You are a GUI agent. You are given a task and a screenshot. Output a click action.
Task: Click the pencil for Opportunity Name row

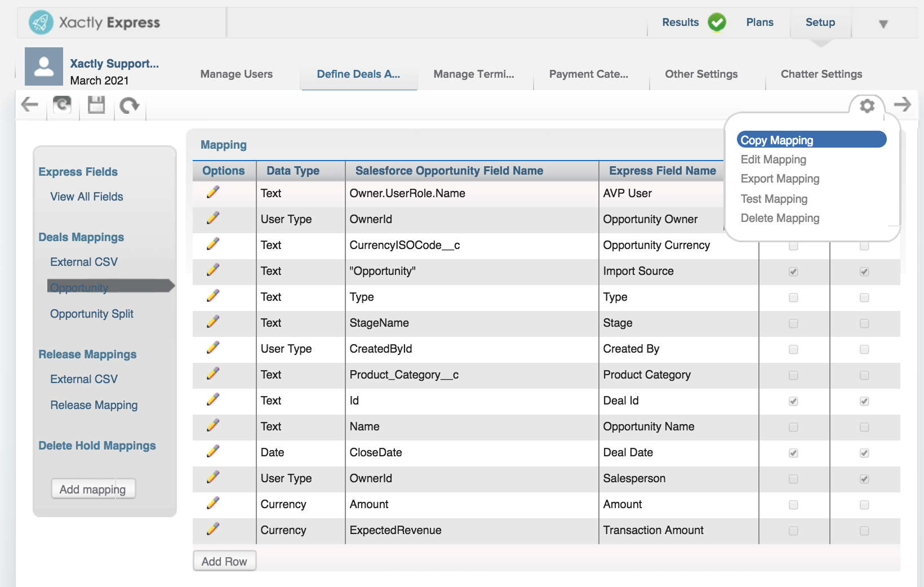213,426
